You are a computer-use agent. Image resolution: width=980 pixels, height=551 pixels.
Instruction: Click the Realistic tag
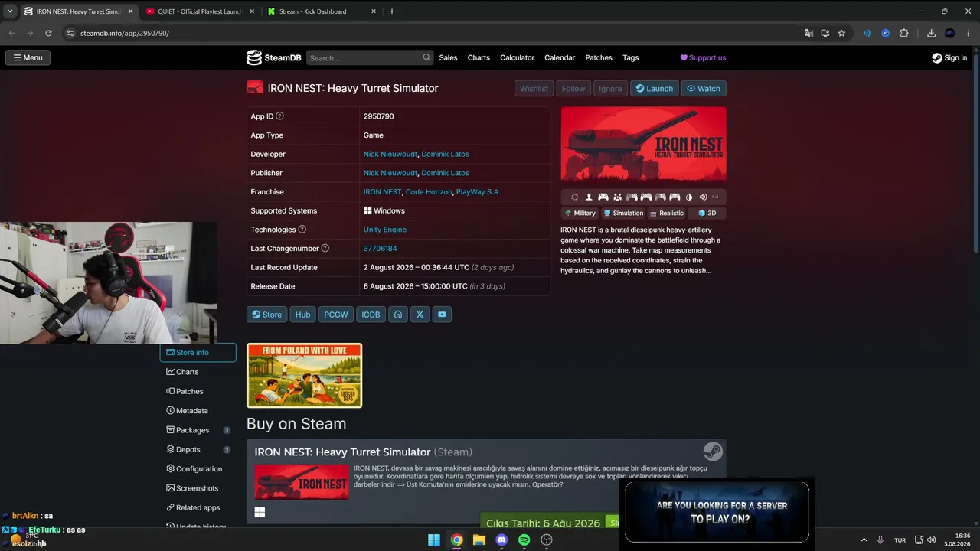[666, 214]
